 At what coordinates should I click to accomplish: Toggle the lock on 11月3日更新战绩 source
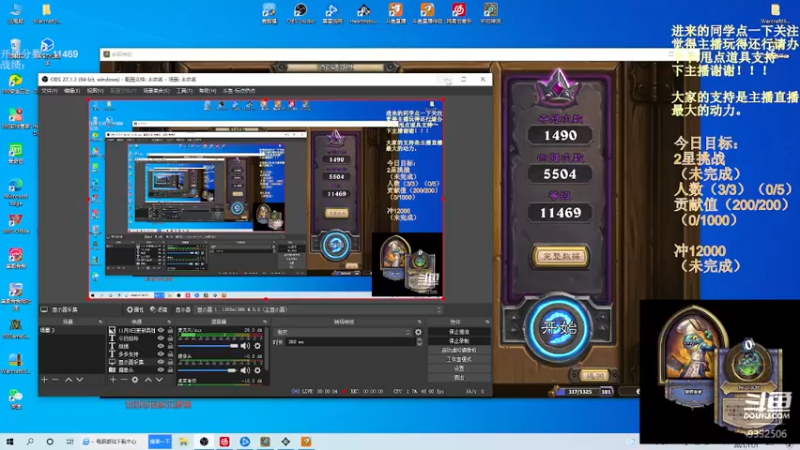170,331
